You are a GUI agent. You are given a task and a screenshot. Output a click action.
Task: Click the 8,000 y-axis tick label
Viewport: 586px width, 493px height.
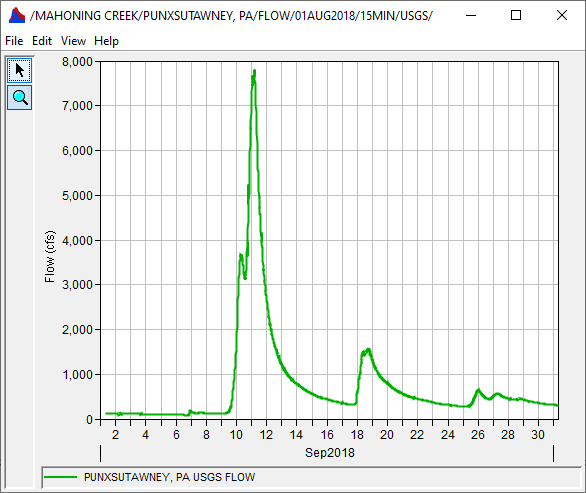pos(77,62)
